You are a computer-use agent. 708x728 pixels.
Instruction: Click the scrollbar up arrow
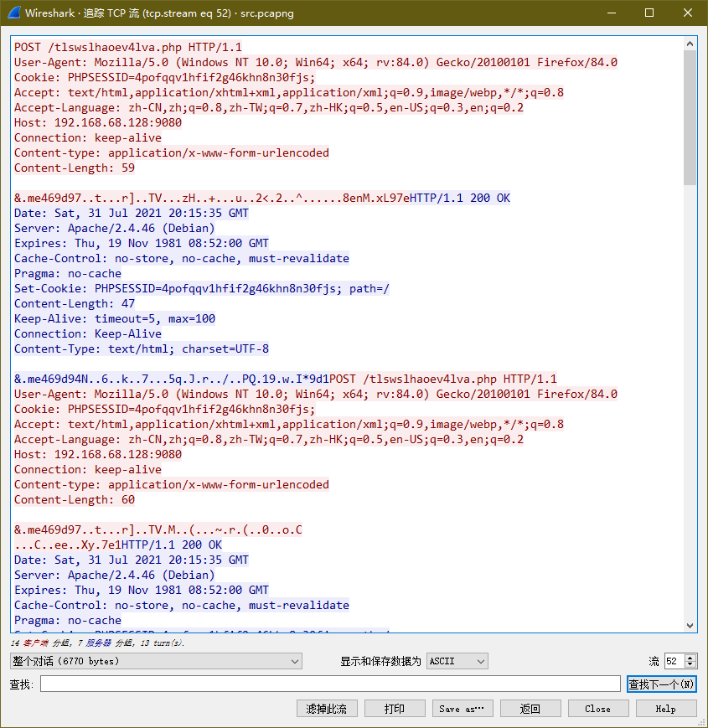690,44
